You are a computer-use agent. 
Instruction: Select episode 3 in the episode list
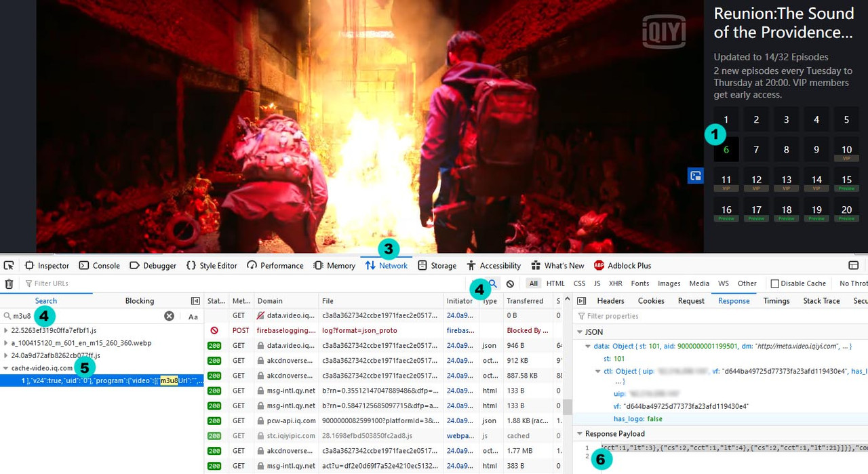pos(786,119)
